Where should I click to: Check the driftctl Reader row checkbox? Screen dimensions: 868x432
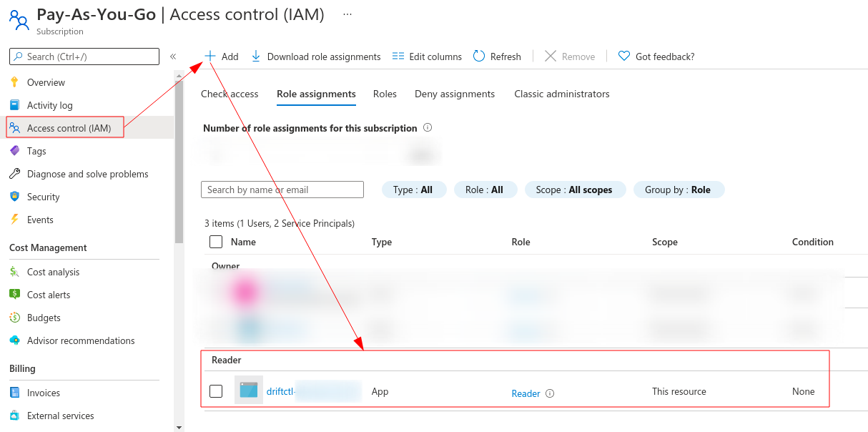pos(216,391)
